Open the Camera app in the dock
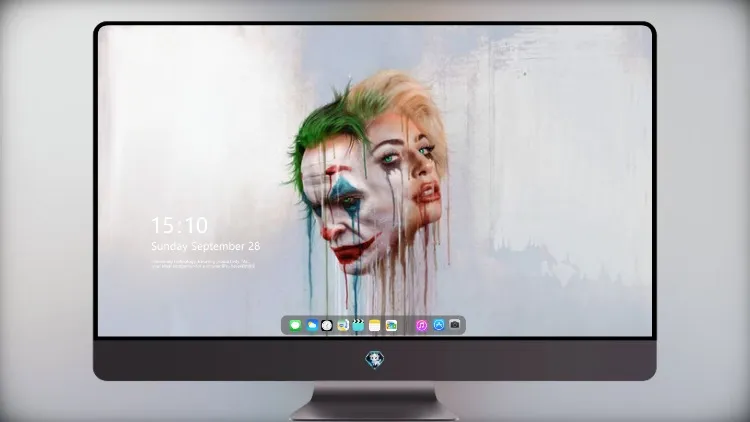 pos(455,325)
